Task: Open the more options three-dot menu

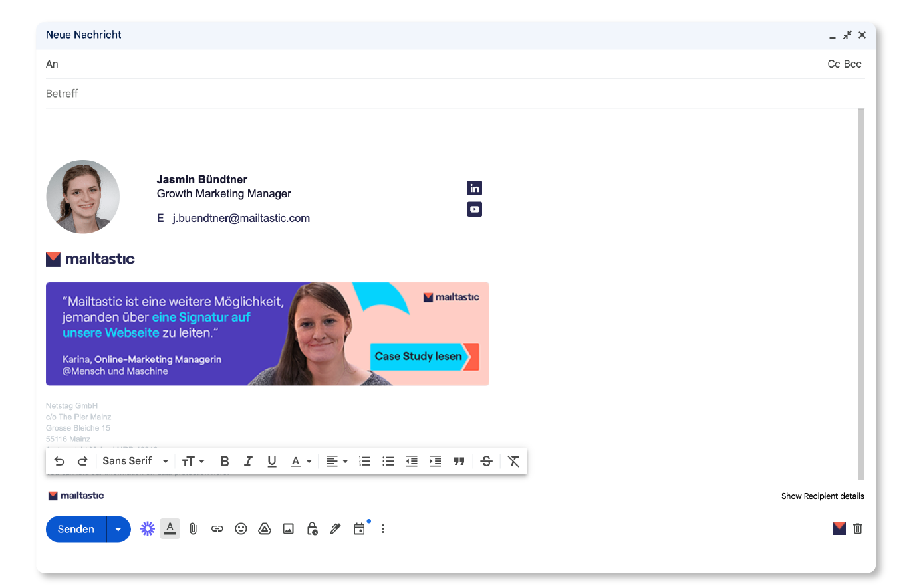Action: click(383, 529)
